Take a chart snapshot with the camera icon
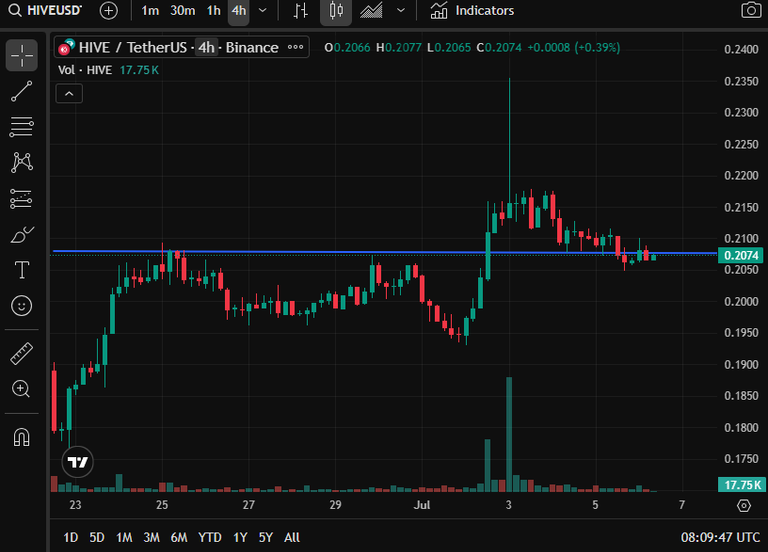This screenshot has height=552, width=768. pyautogui.click(x=750, y=10)
